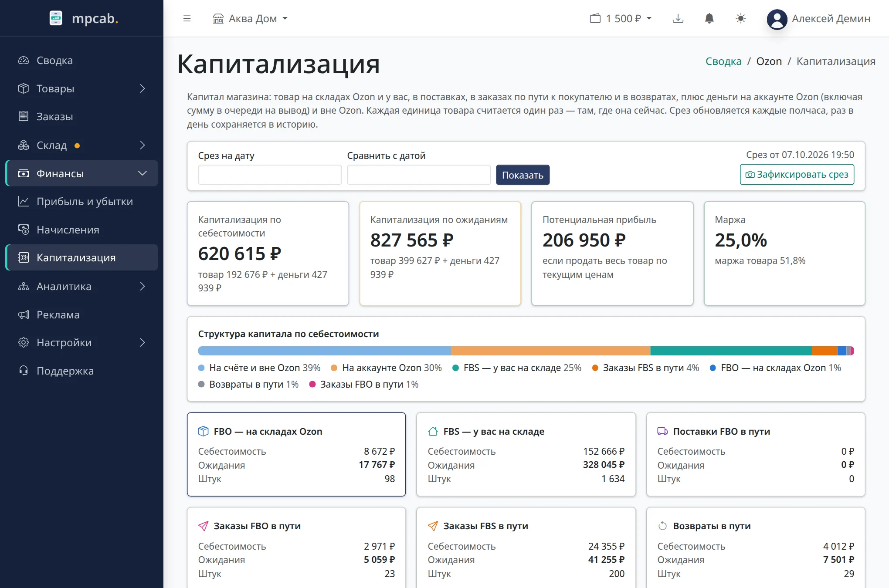Click the blue На счёте segment of bar
This screenshot has width=889, height=588.
coord(325,351)
